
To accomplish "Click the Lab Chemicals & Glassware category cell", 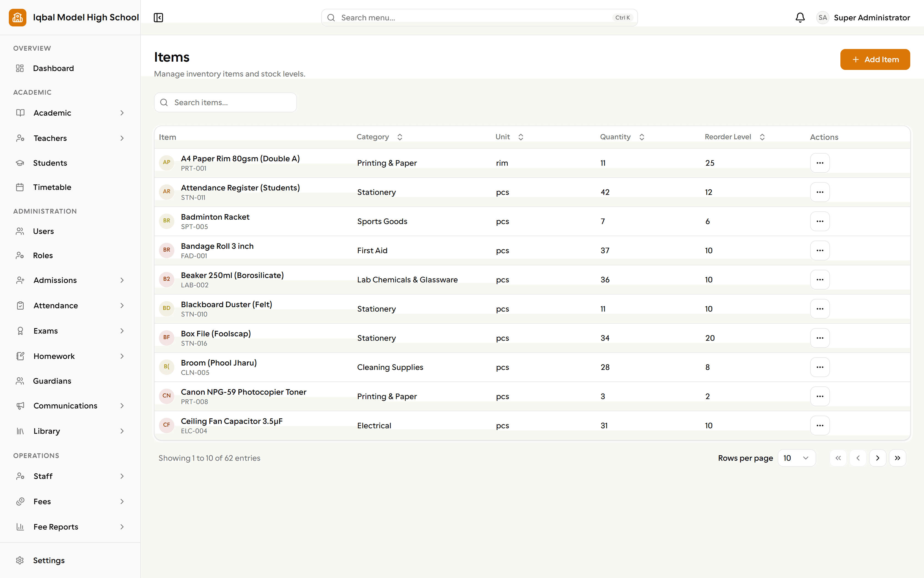I will click(x=407, y=279).
